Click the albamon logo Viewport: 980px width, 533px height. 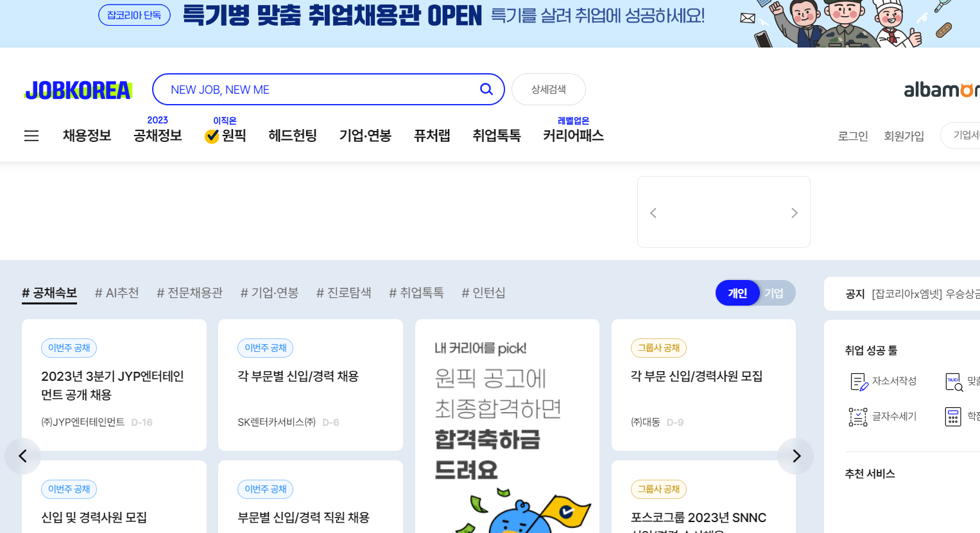pyautogui.click(x=941, y=90)
